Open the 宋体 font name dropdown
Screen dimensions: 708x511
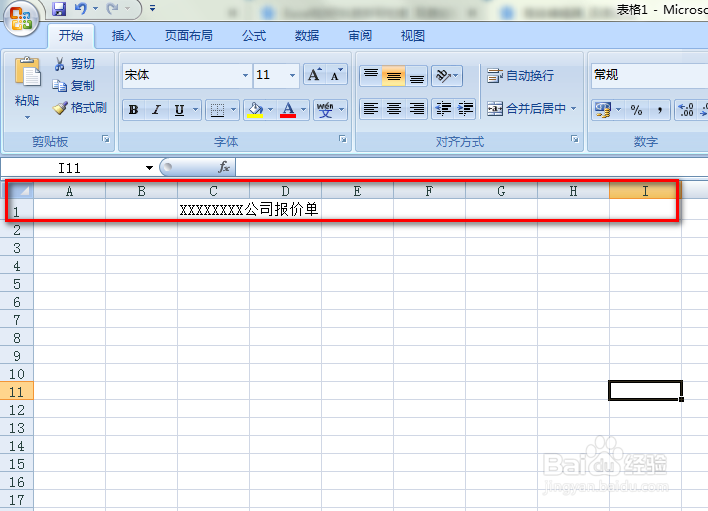(245, 75)
